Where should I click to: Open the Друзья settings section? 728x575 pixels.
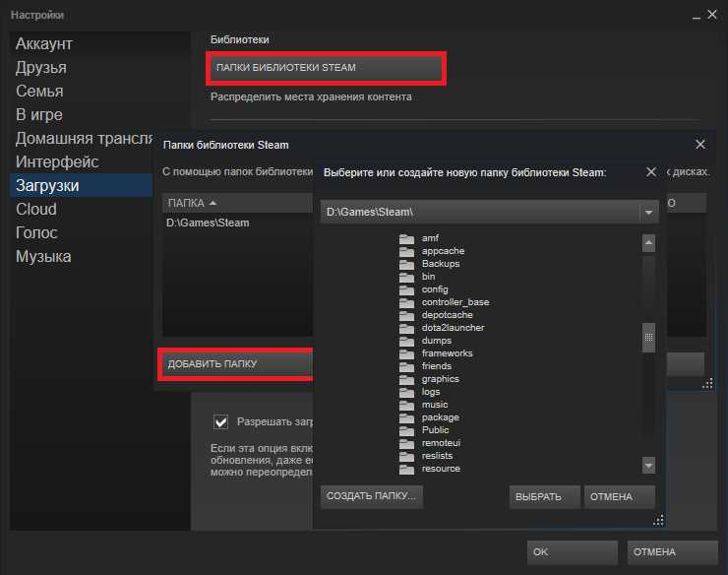(x=41, y=67)
